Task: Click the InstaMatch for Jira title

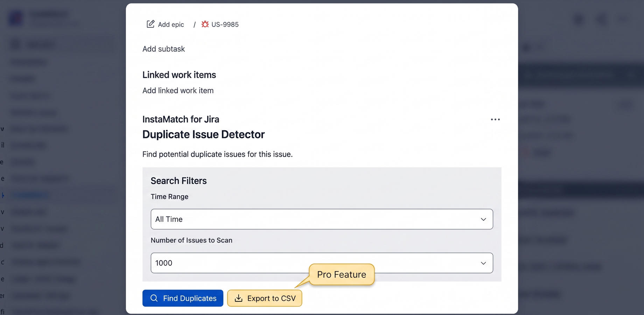Action: pyautogui.click(x=181, y=119)
